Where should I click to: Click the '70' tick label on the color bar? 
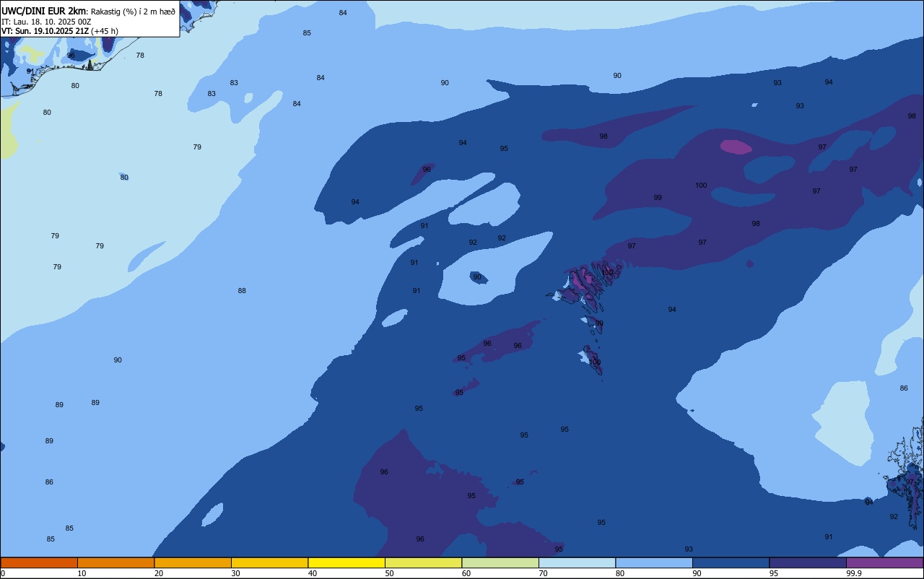543,573
